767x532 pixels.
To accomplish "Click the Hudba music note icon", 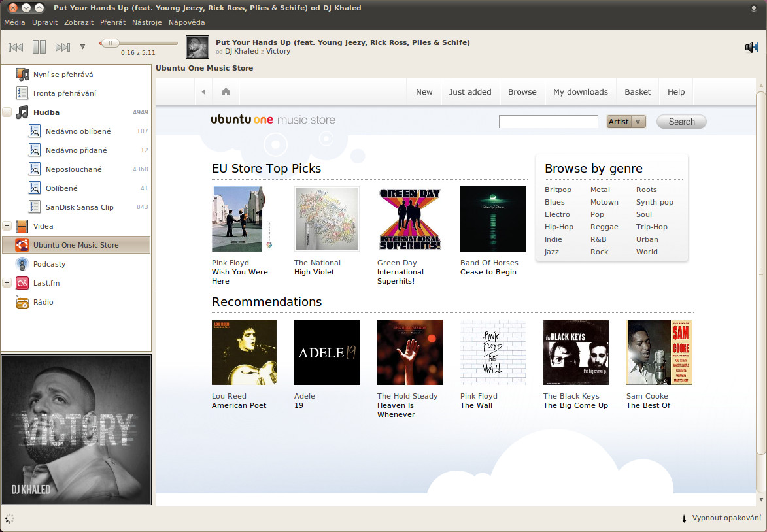I will coord(22,112).
